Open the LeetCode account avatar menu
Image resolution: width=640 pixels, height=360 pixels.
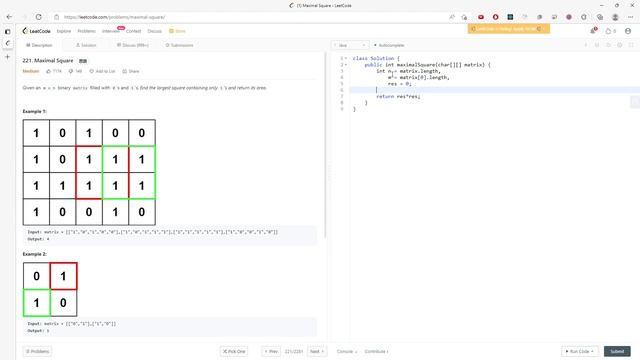coord(628,31)
